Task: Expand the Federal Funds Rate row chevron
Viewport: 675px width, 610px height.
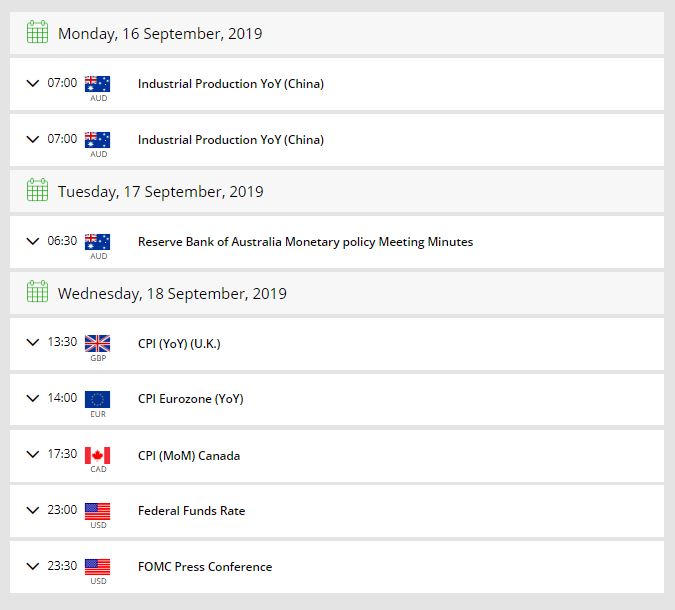Action: 32,510
